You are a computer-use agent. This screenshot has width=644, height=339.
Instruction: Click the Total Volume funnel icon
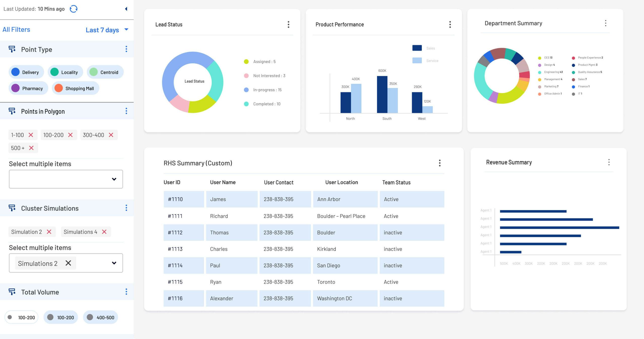point(12,292)
